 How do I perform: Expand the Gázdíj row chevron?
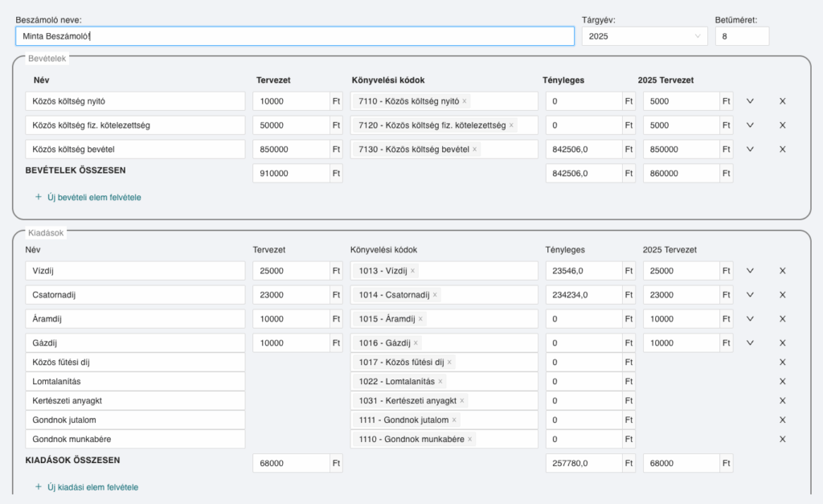coord(750,343)
